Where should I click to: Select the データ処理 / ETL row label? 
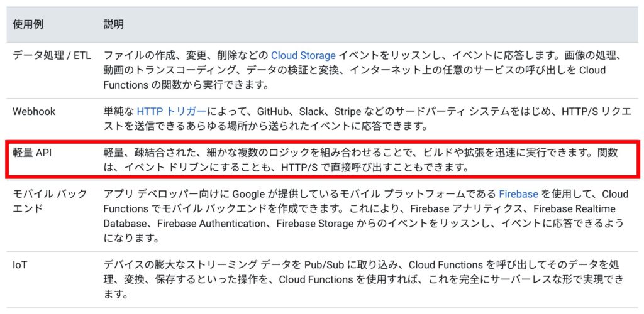(52, 55)
